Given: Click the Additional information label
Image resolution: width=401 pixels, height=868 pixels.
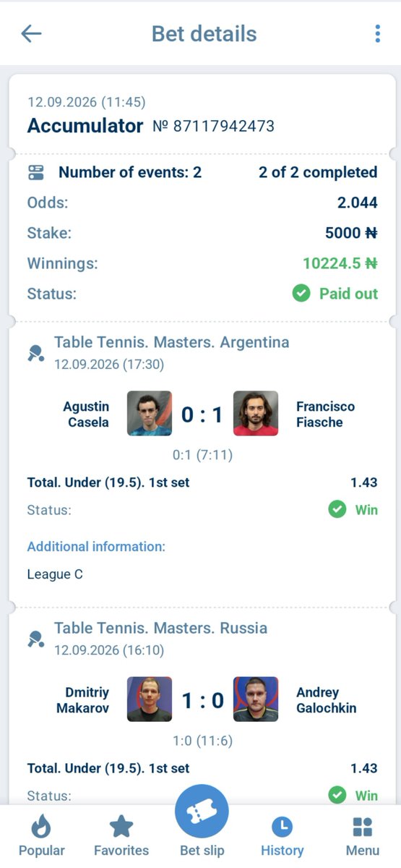Looking at the screenshot, I should (x=96, y=547).
